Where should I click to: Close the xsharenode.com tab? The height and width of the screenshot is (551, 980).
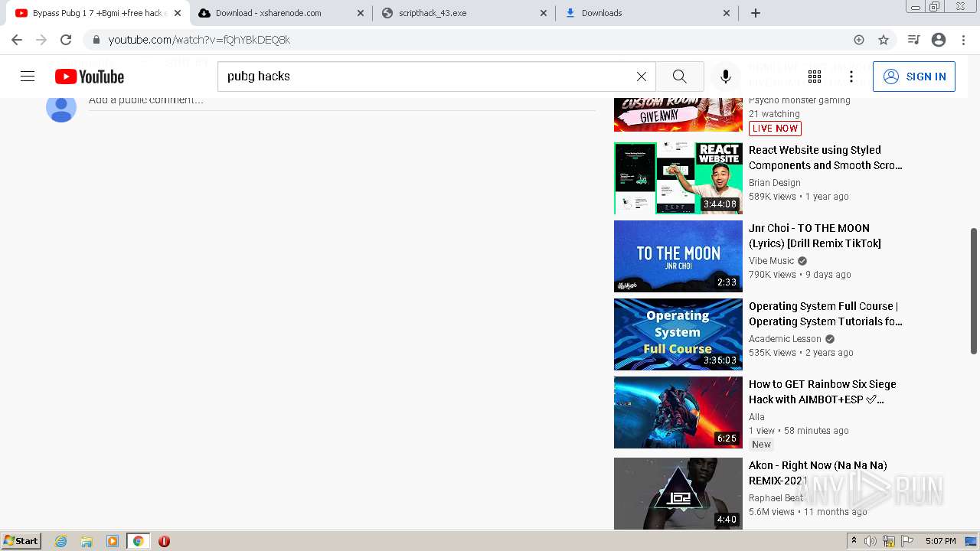point(361,13)
